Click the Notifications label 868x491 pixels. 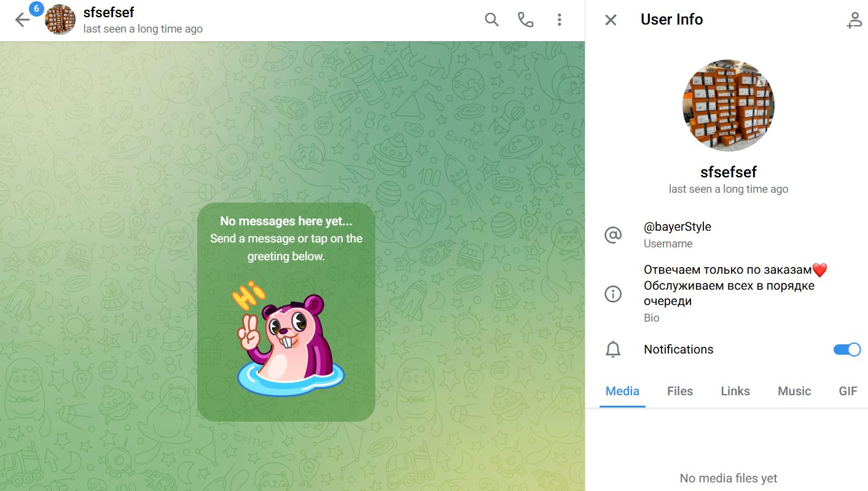pos(678,349)
